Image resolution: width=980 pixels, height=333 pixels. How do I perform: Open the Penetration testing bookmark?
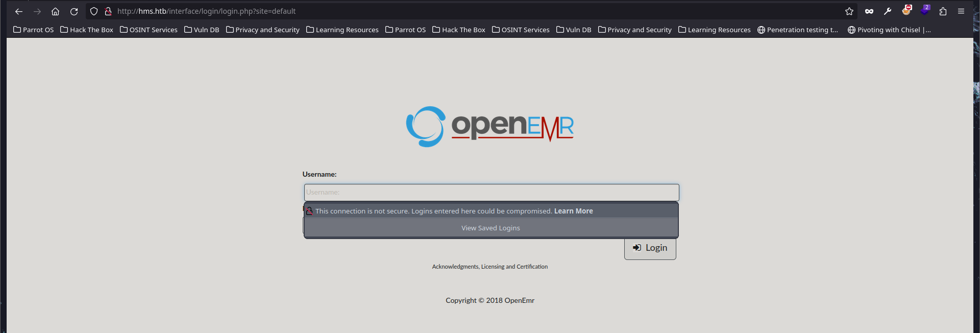[798, 30]
